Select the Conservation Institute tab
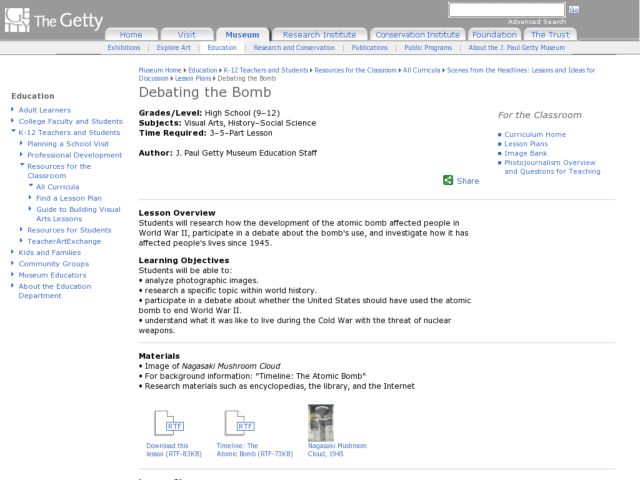Image resolution: width=640 pixels, height=480 pixels. coord(415,34)
